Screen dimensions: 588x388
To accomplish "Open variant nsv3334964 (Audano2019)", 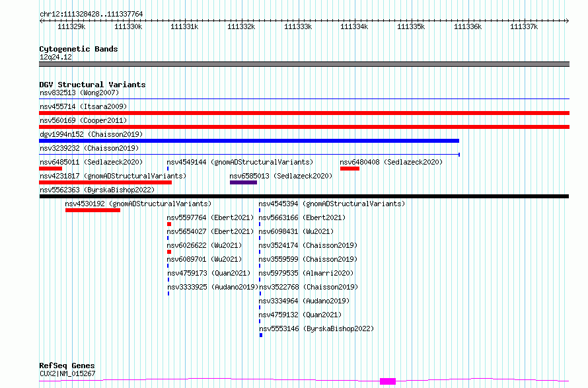I will point(304,301).
